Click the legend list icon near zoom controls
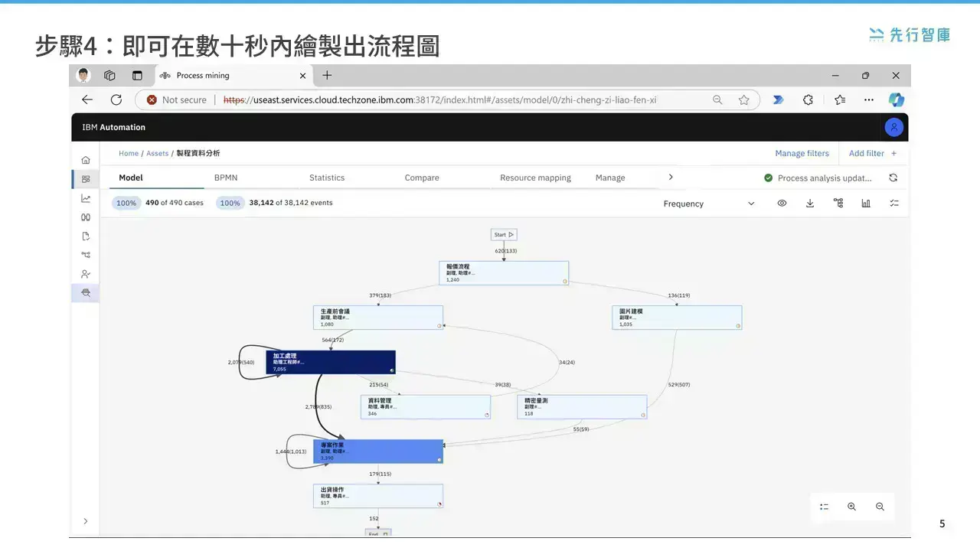Screen dimensions: 980x551 [x=824, y=507]
